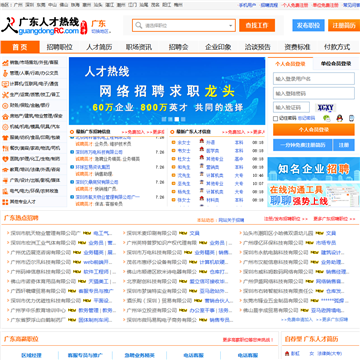Click the 广东人才热线 site logo
Viewport: 360px width, 360px height.
[45, 26]
